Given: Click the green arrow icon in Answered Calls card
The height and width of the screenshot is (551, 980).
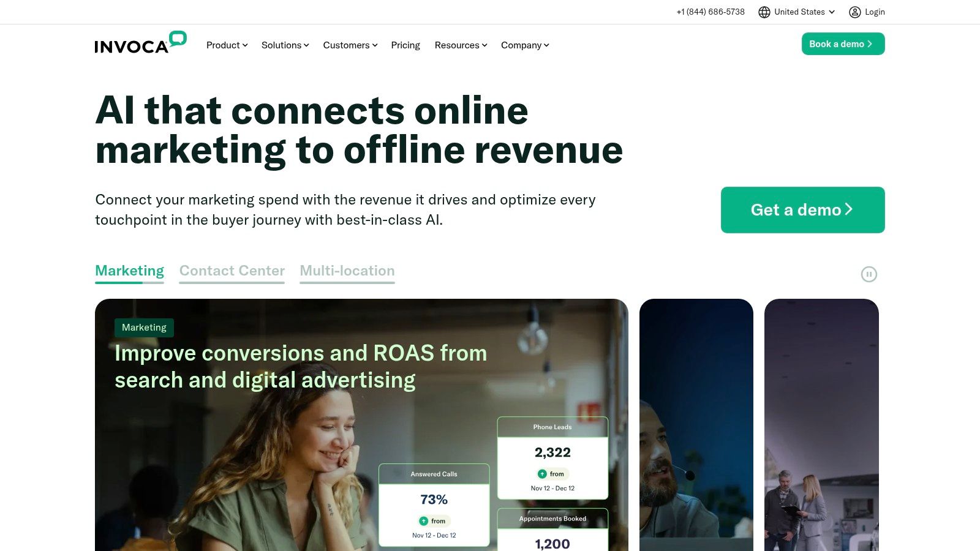Looking at the screenshot, I should 423,521.
